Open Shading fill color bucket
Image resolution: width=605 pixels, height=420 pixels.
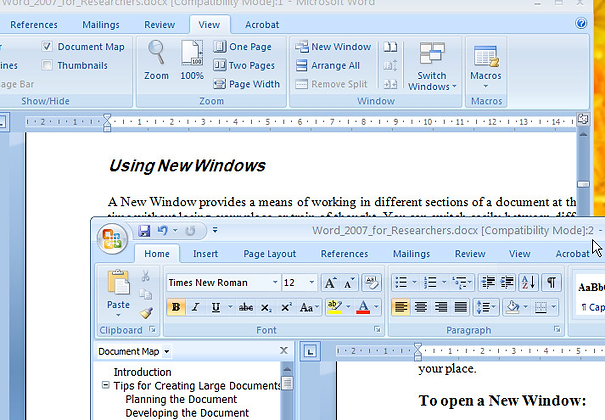[x=513, y=307]
